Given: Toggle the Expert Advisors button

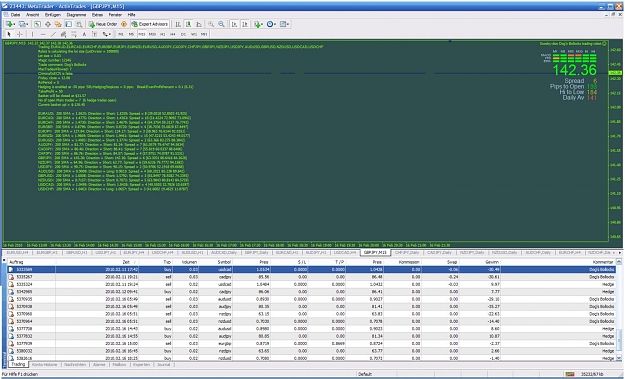Looking at the screenshot, I should 149,24.
